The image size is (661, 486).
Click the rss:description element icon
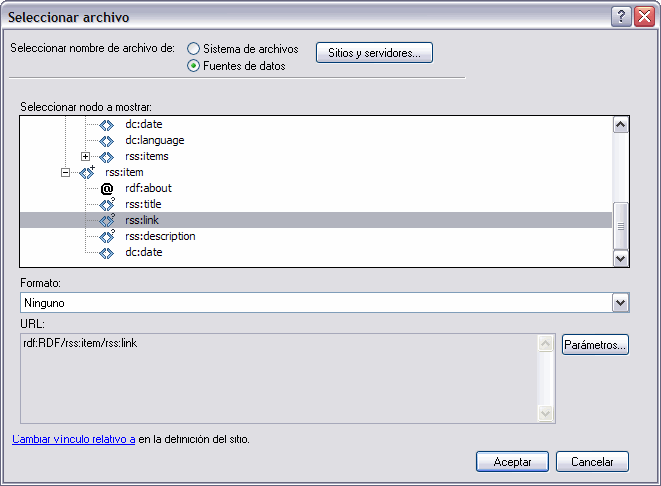(x=108, y=236)
